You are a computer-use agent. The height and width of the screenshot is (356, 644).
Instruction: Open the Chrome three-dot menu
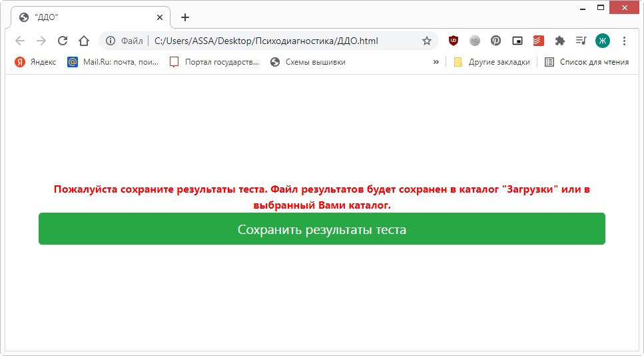[x=624, y=41]
